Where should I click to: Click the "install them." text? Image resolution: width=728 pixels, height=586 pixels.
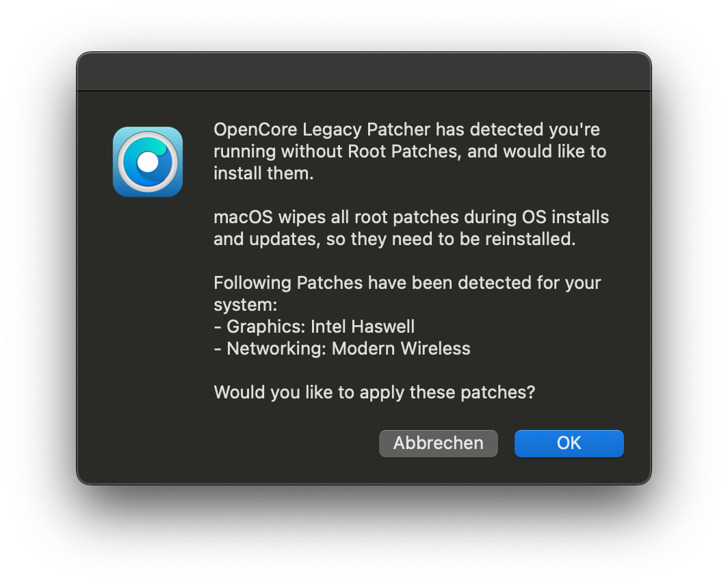click(263, 173)
